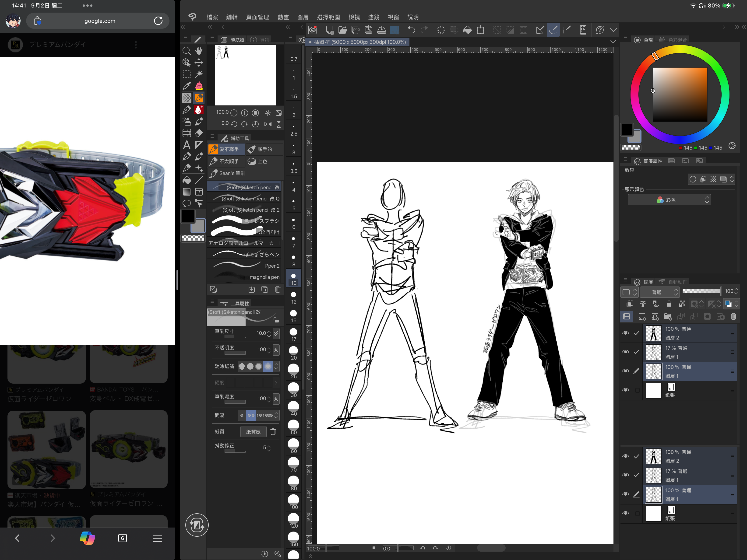Open brush size dynamics dropdown
Screen dimensions: 747x560
(276, 333)
